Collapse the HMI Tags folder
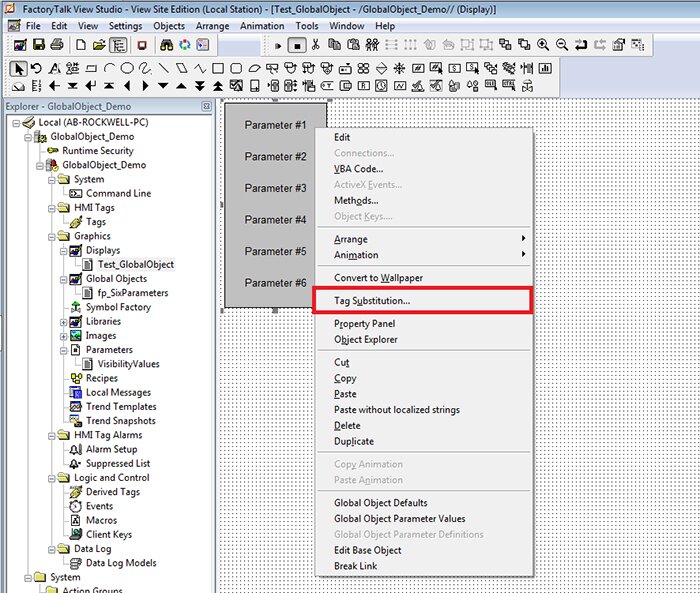Image resolution: width=700 pixels, height=593 pixels. point(52,208)
